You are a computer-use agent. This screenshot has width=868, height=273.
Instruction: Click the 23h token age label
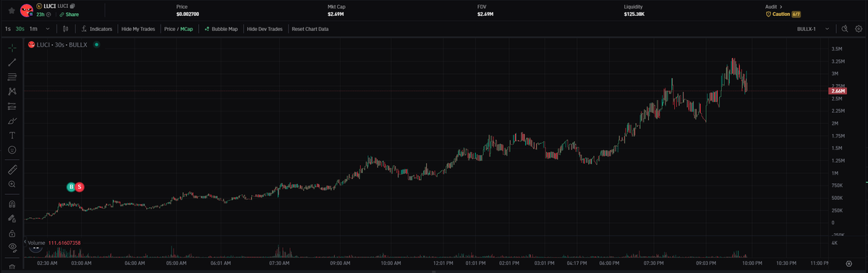click(x=41, y=14)
